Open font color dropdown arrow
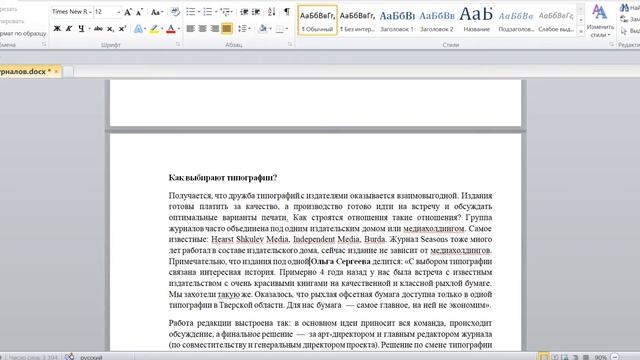Image resolution: width=640 pixels, height=360 pixels. [x=179, y=29]
